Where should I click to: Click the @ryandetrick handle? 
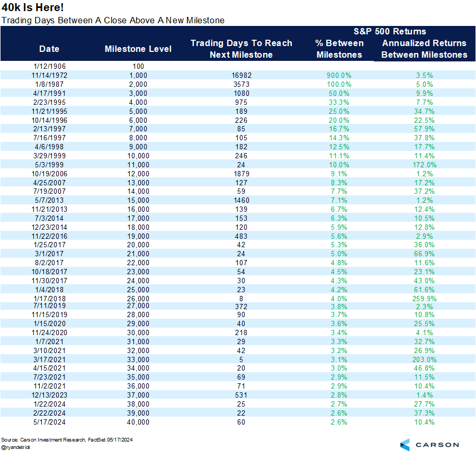tap(16, 447)
